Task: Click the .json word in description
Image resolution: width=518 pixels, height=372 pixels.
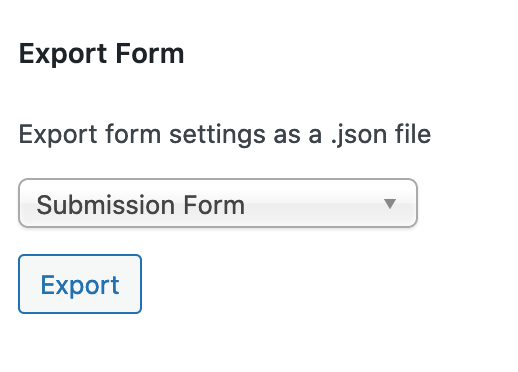Action: click(359, 135)
